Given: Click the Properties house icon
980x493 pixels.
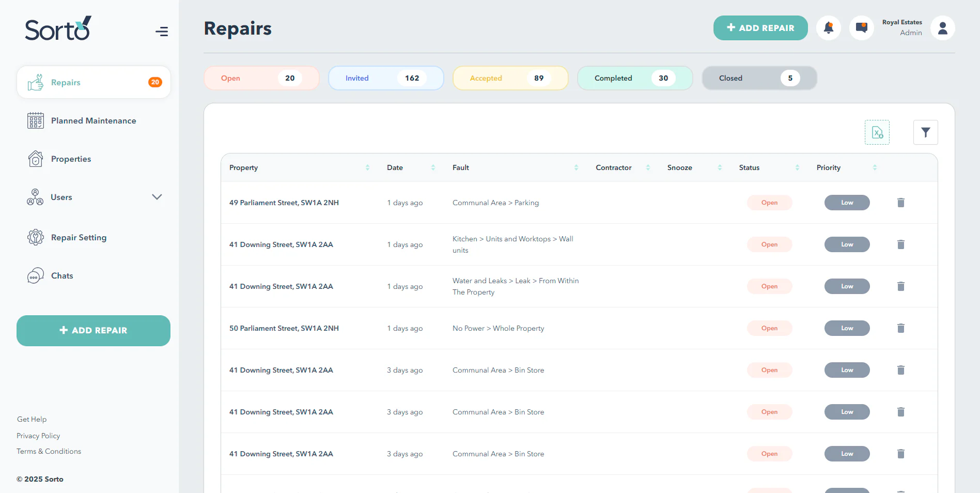Looking at the screenshot, I should point(36,159).
